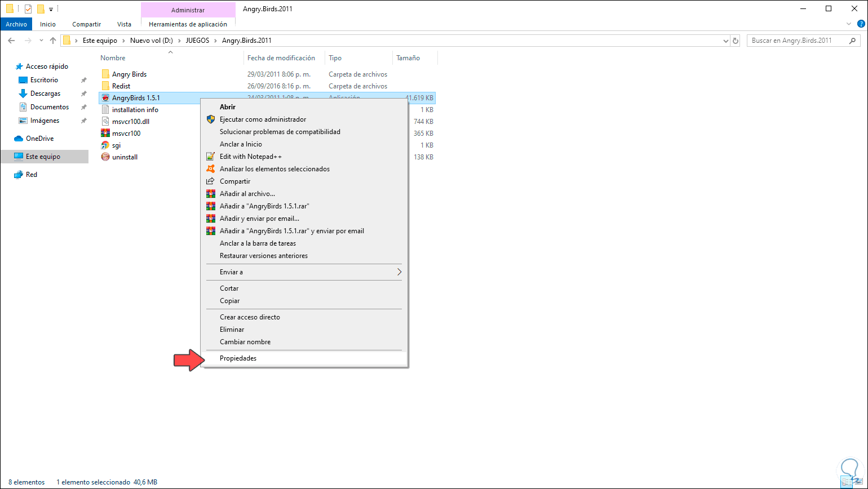
Task: Select Cortar in the context menu
Action: pos(304,288)
